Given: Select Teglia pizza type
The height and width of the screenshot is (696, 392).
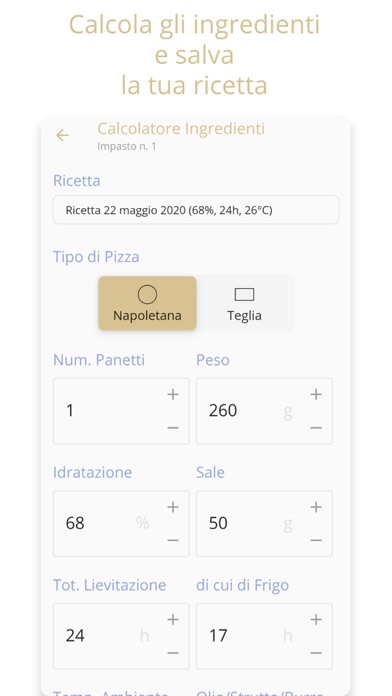Looking at the screenshot, I should coord(244,303).
